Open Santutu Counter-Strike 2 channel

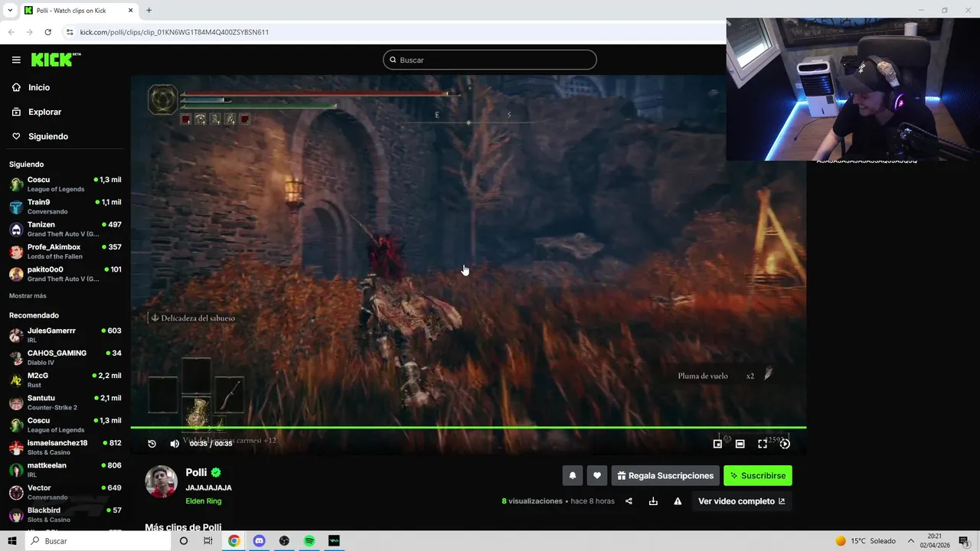65,403
